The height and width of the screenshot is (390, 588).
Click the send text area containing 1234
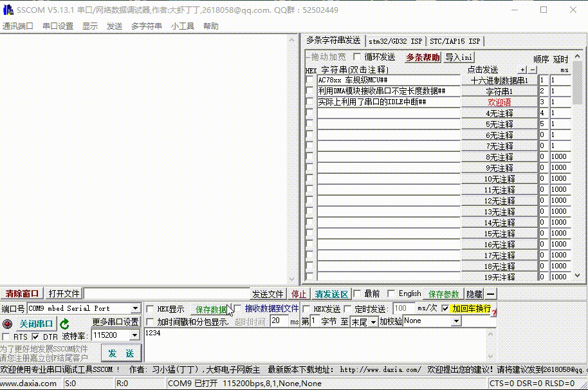pos(315,346)
